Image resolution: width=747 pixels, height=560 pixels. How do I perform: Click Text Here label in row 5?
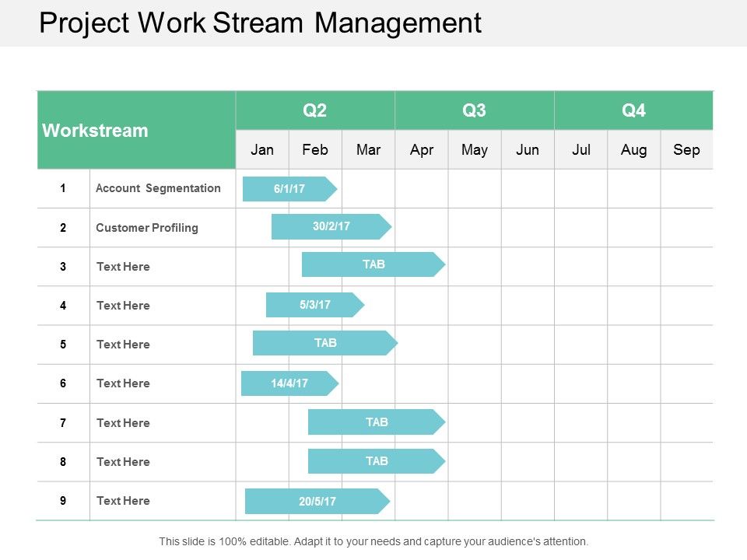123,345
